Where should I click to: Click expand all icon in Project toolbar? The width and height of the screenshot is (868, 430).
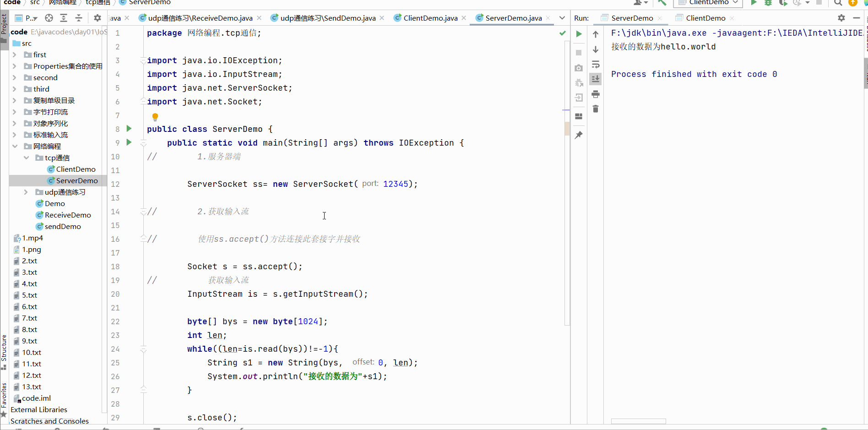pyautogui.click(x=64, y=18)
